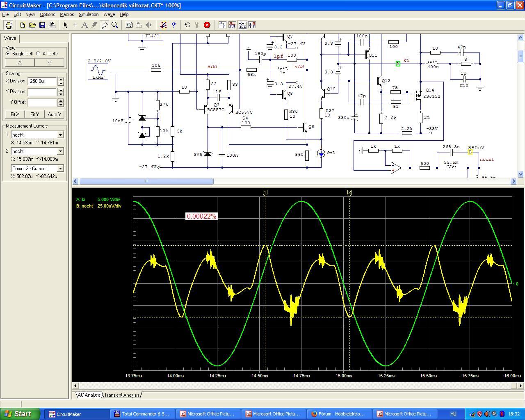Select the Zoom magnifier tool
525x420 pixels.
(115, 25)
